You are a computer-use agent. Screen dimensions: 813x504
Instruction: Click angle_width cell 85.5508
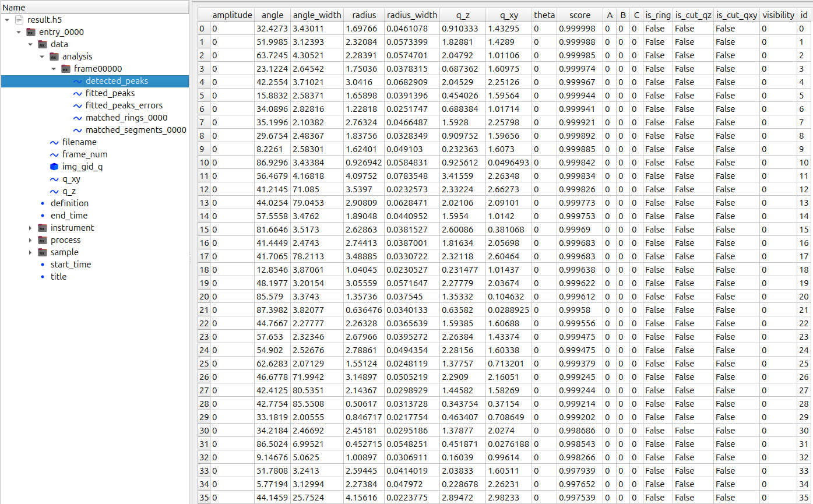317,404
